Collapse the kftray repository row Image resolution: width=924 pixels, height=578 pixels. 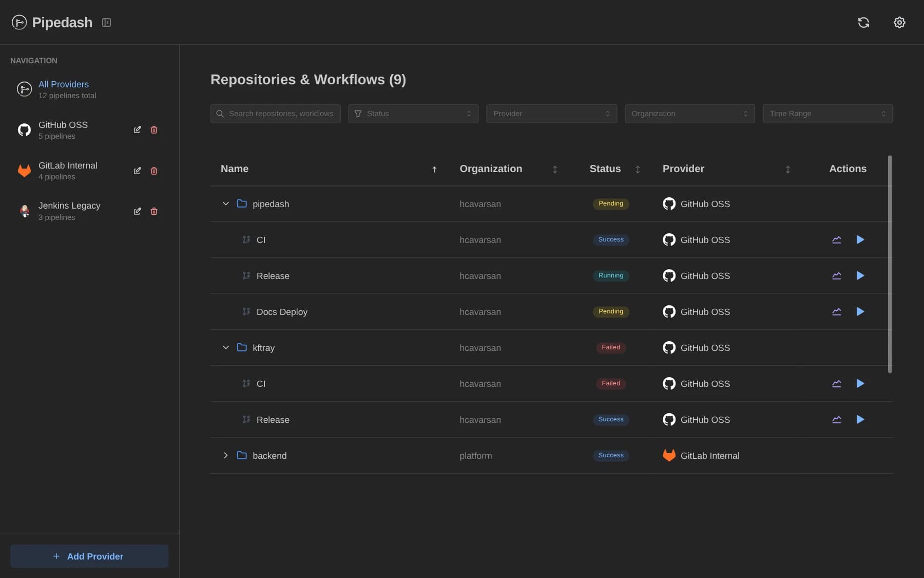click(x=225, y=347)
